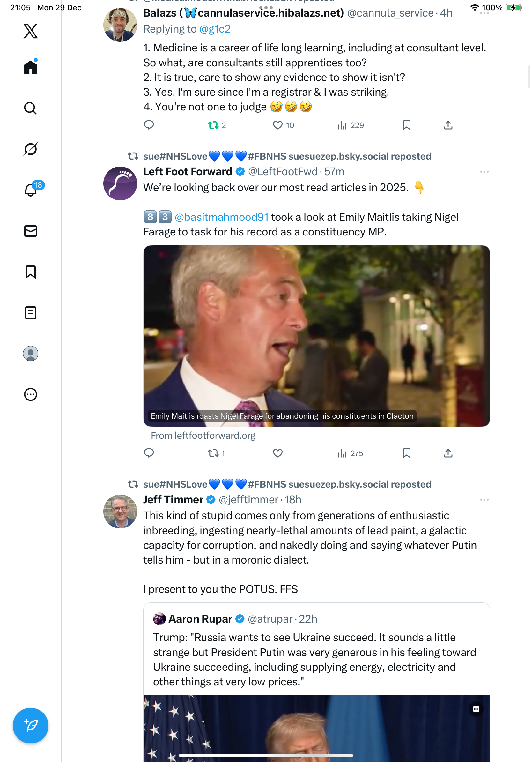Go to Home timeline icon
This screenshot has height=762, width=532.
coord(31,67)
